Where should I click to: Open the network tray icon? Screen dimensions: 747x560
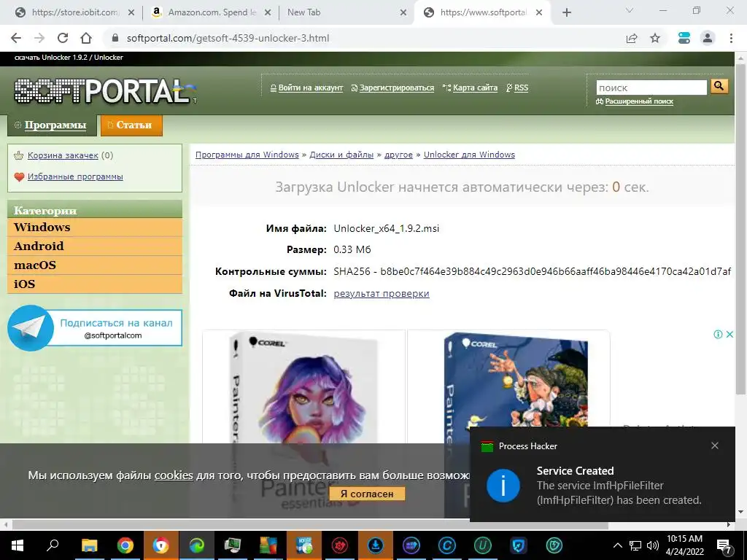(x=635, y=545)
